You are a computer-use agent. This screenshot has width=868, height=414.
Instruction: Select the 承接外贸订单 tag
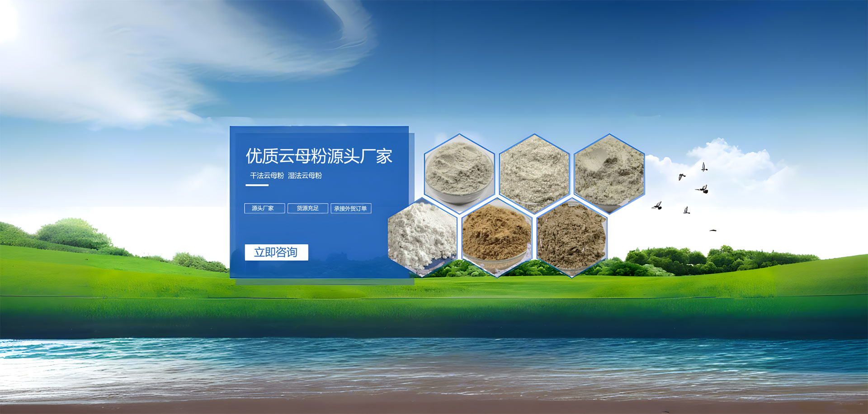coord(351,208)
